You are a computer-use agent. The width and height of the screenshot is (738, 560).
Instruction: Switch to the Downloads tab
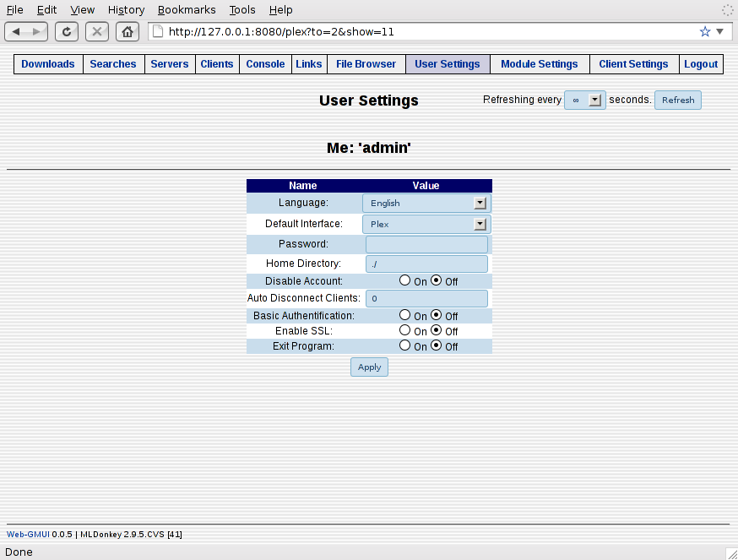point(48,64)
